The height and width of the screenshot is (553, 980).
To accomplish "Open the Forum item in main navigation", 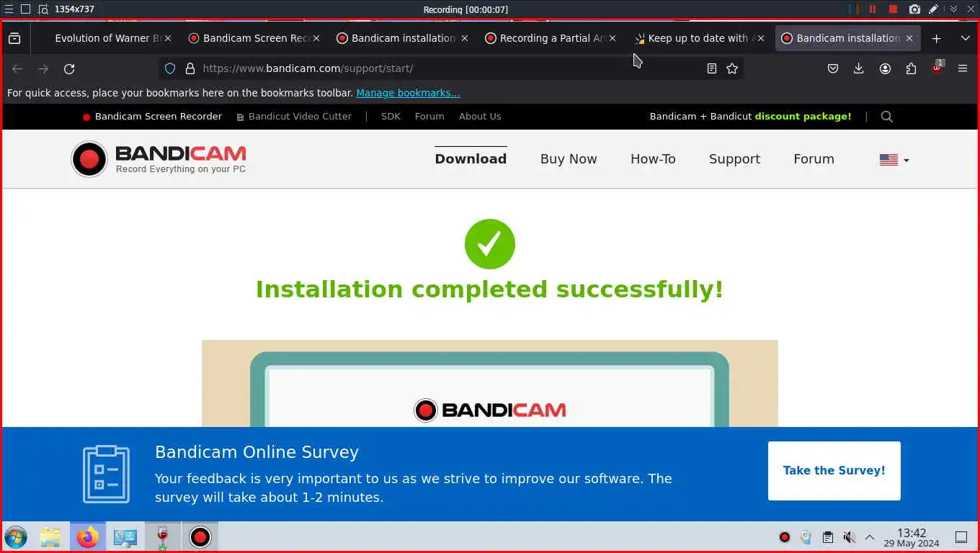I will (814, 159).
